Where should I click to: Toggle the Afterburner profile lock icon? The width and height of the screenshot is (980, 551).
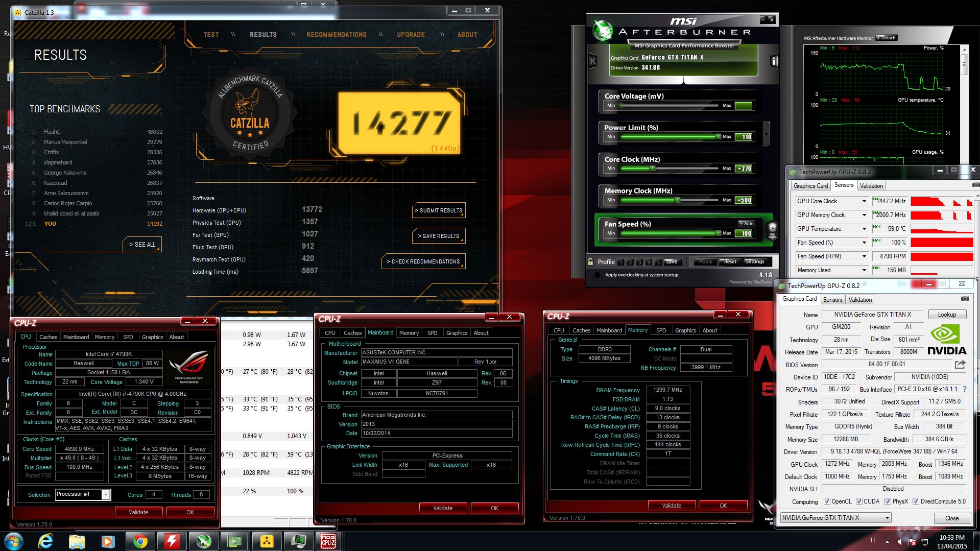[x=590, y=261]
